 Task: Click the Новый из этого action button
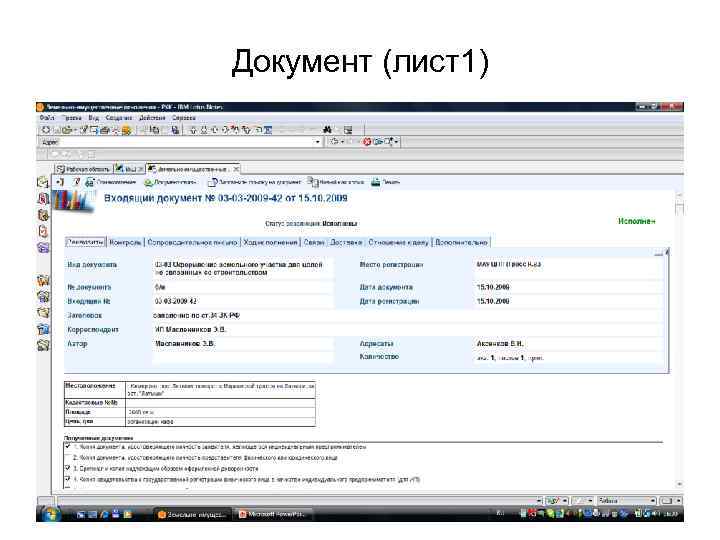(x=336, y=182)
